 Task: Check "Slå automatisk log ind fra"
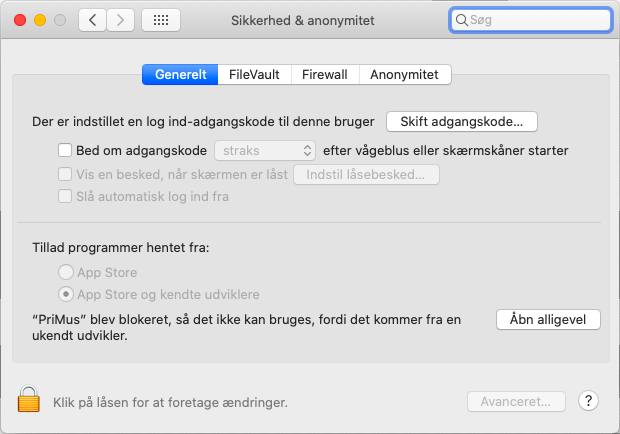pyautogui.click(x=65, y=196)
